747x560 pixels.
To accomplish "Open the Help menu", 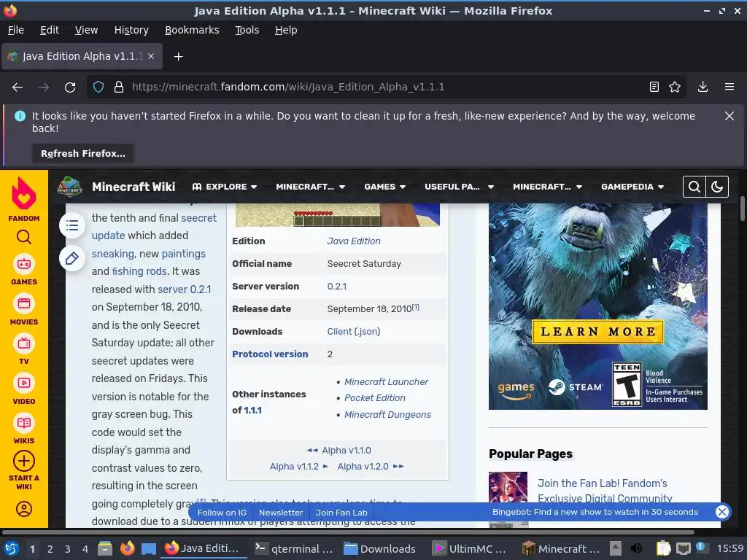I will [286, 30].
